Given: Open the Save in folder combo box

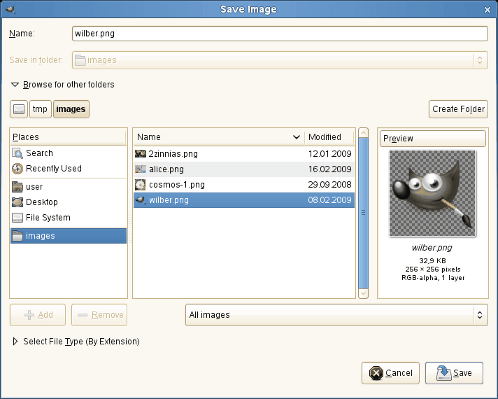Looking at the screenshot, I should point(280,60).
